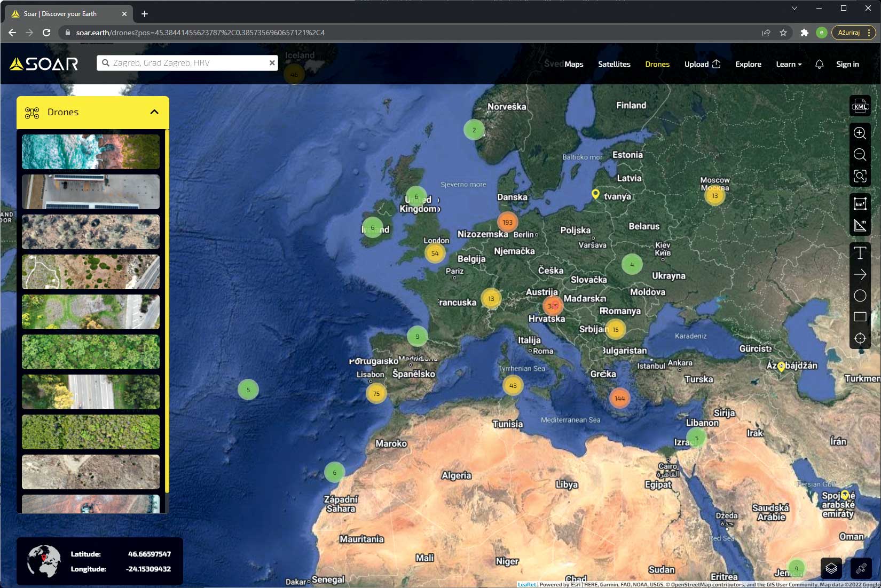Open the Learn dropdown menu
The height and width of the screenshot is (588, 881).
pyautogui.click(x=788, y=64)
